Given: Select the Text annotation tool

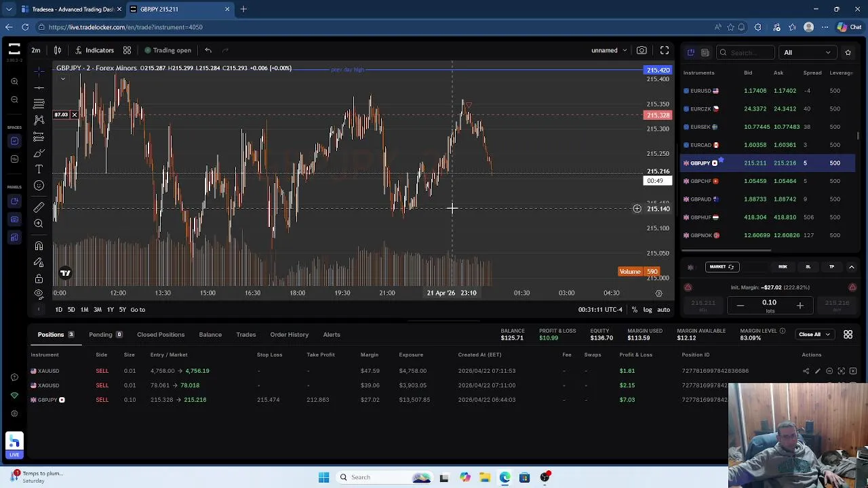Looking at the screenshot, I should click(x=39, y=169).
